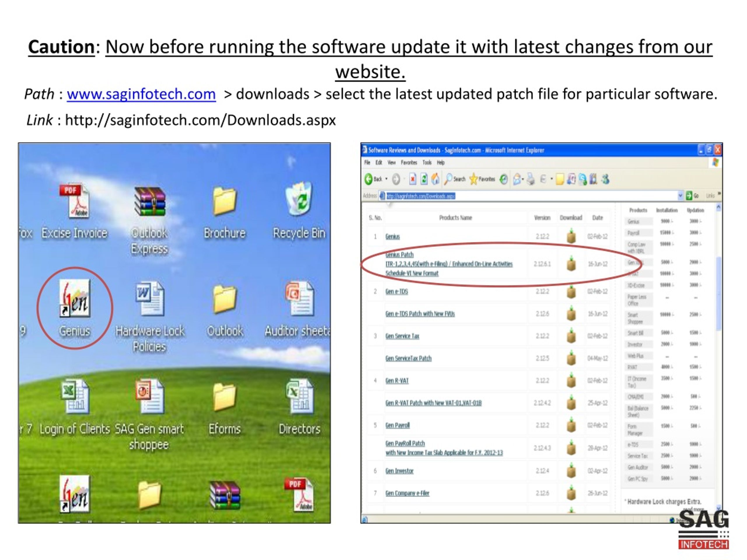Image resolution: width=747 pixels, height=560 pixels.
Task: Open the Gen Company e-Filer link
Action: coord(407,493)
